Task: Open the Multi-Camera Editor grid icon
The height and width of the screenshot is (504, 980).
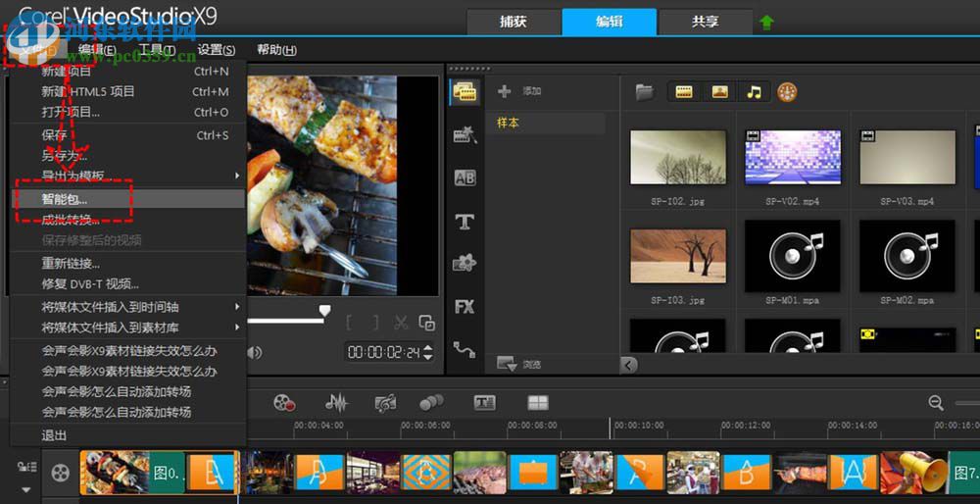Action: (x=538, y=403)
